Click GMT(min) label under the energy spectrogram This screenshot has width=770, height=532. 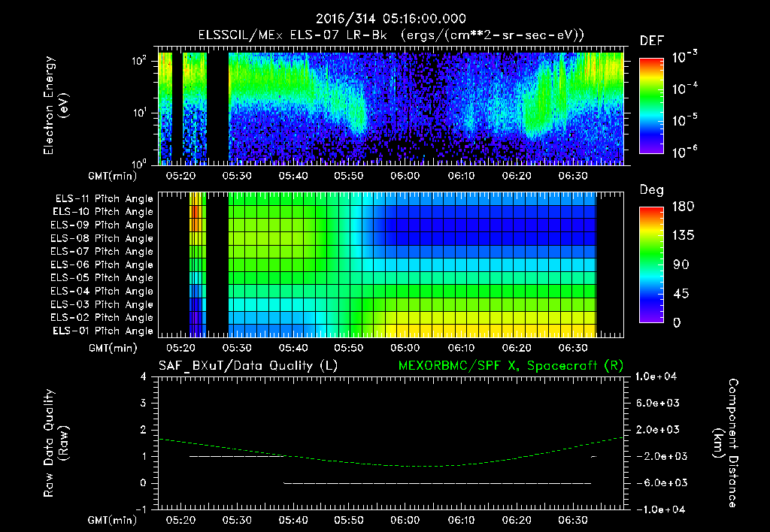click(x=113, y=176)
